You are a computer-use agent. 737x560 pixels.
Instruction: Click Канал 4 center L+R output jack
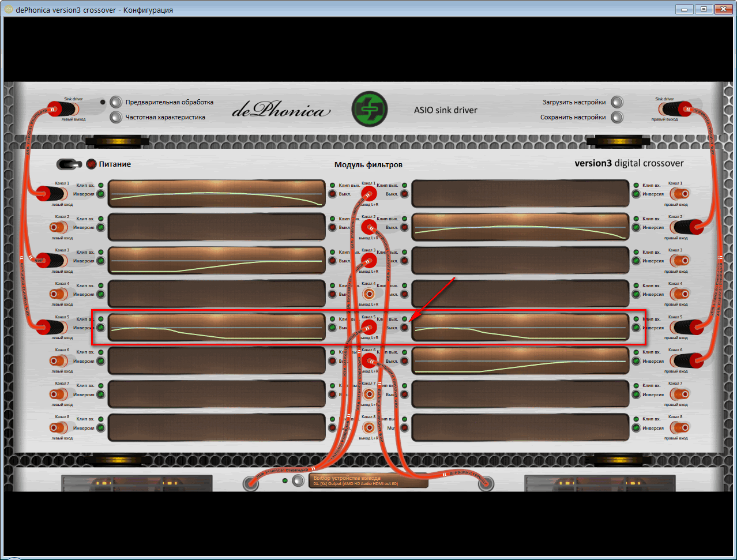coord(369,294)
